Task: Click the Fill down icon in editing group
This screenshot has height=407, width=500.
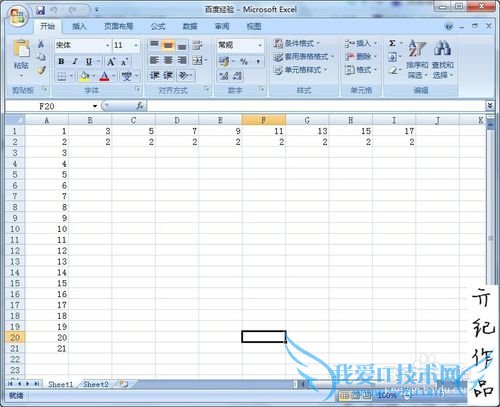Action: point(393,57)
